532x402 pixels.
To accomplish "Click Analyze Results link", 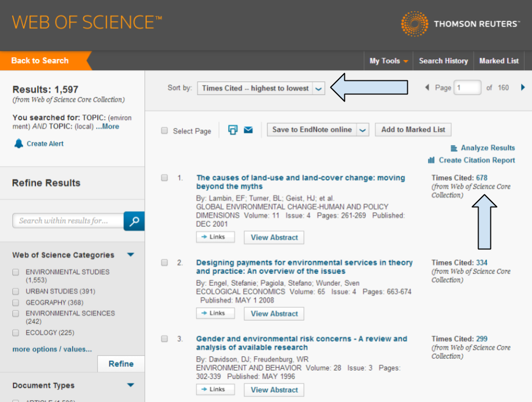I will coord(488,148).
